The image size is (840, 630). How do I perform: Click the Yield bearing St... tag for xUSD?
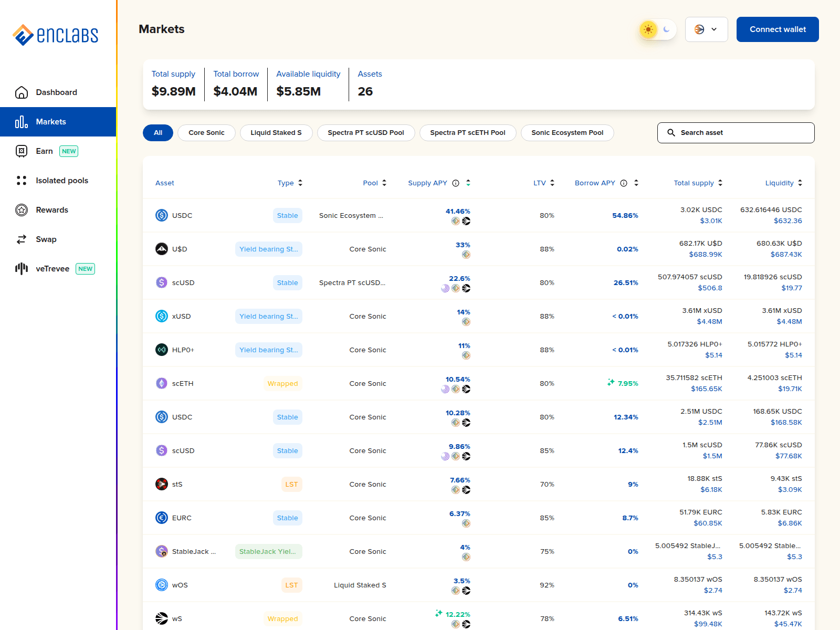tap(269, 316)
